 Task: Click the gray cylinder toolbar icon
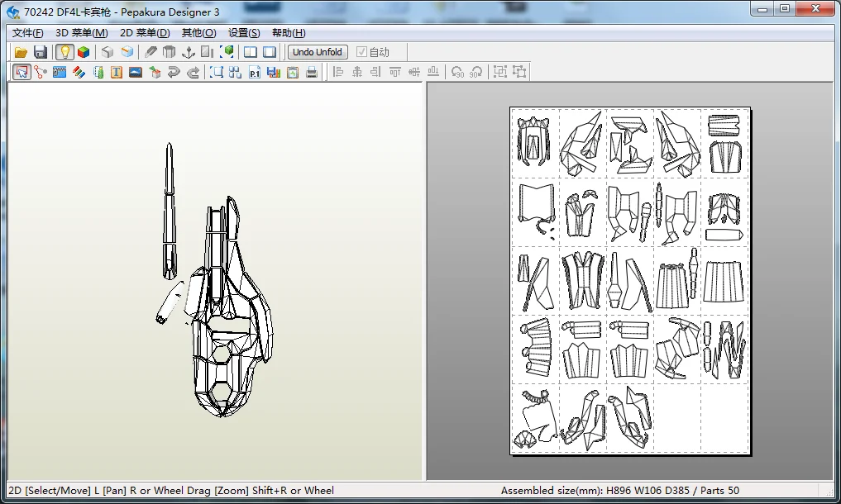[170, 52]
